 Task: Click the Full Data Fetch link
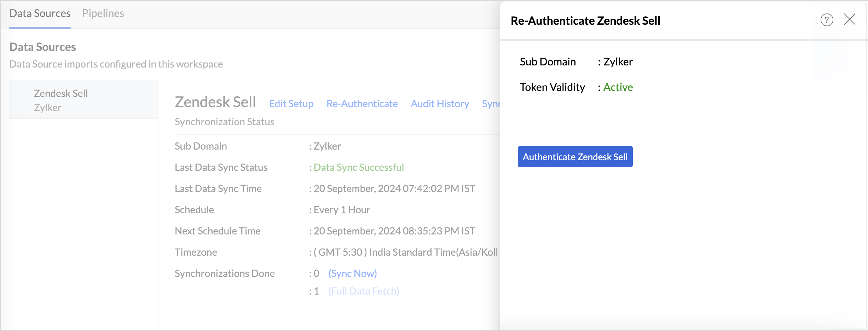(363, 291)
